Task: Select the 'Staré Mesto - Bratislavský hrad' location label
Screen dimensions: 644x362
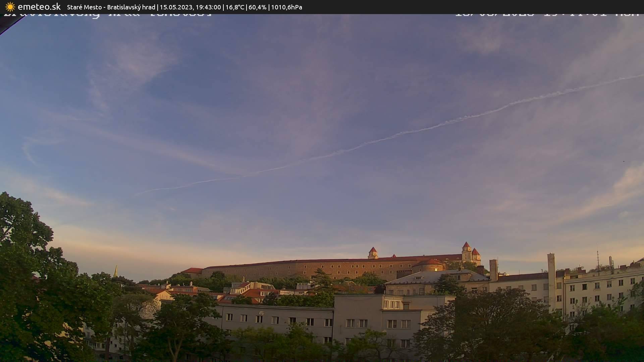Action: [x=111, y=7]
